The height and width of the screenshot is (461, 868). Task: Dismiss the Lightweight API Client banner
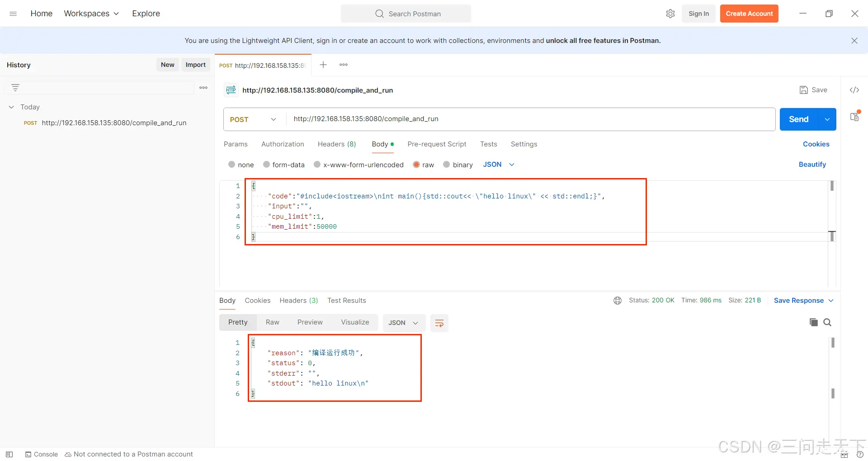tap(854, 41)
